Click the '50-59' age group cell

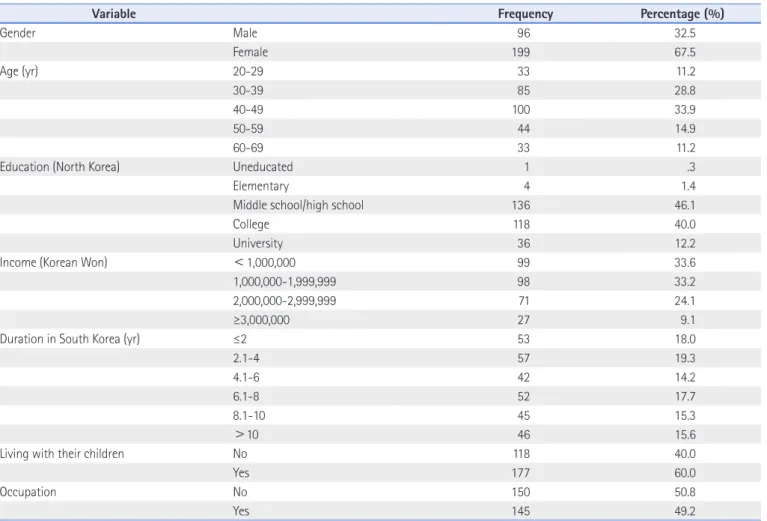(x=248, y=129)
